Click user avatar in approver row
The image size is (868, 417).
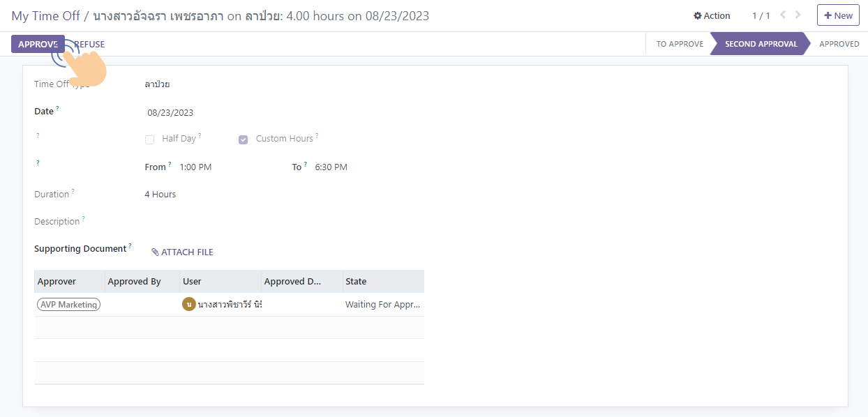point(188,304)
